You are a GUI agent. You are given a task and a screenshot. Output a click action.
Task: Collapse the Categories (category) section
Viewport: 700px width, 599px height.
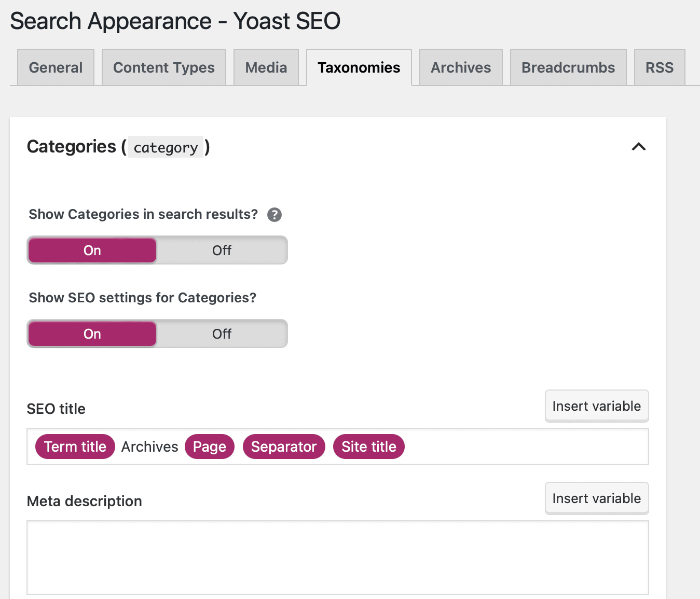click(639, 147)
